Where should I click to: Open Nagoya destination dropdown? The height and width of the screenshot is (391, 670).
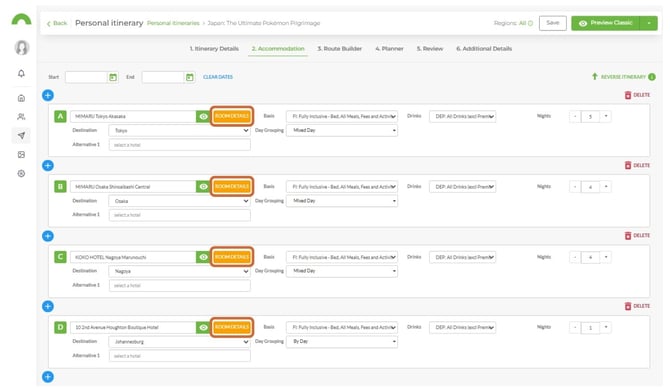(x=179, y=271)
